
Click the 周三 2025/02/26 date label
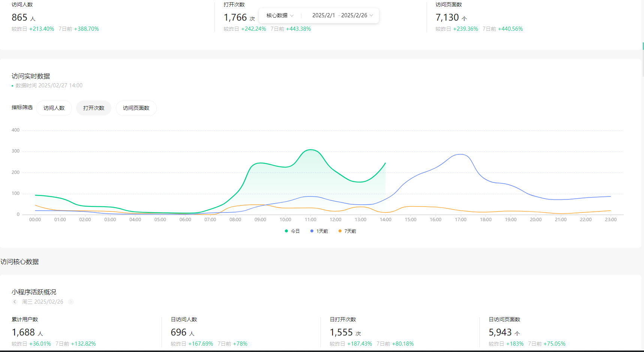(43, 302)
